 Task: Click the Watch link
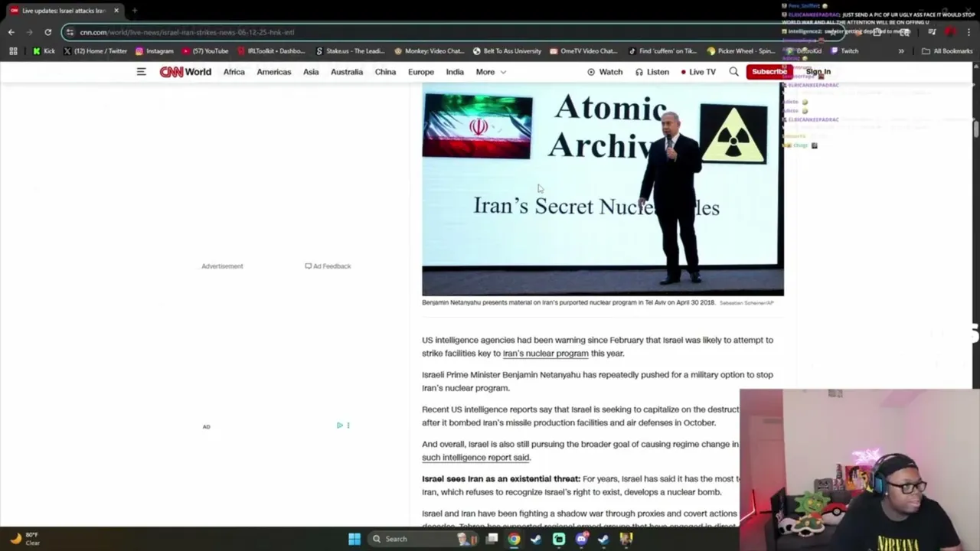tap(605, 72)
